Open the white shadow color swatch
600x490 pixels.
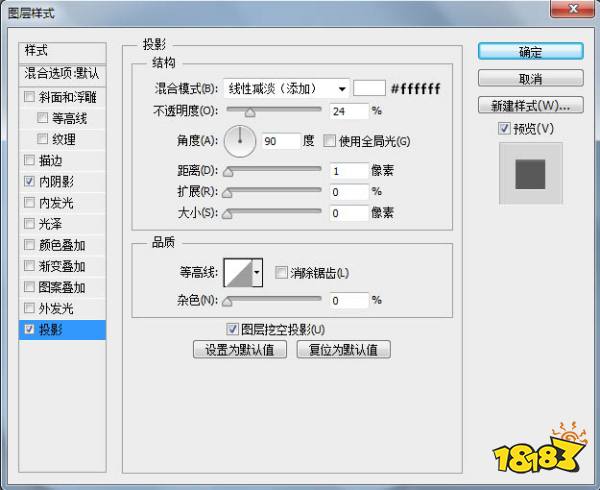(x=369, y=88)
